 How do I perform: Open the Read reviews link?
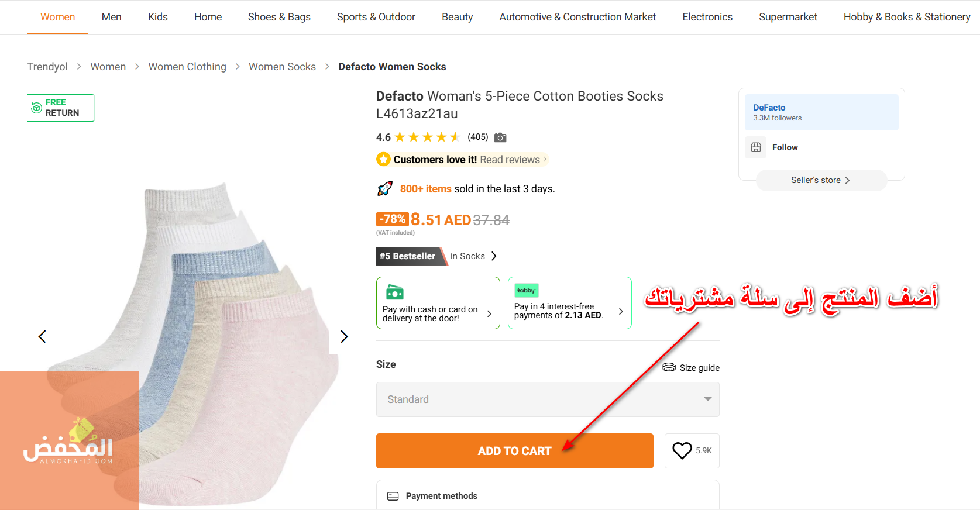(x=510, y=160)
